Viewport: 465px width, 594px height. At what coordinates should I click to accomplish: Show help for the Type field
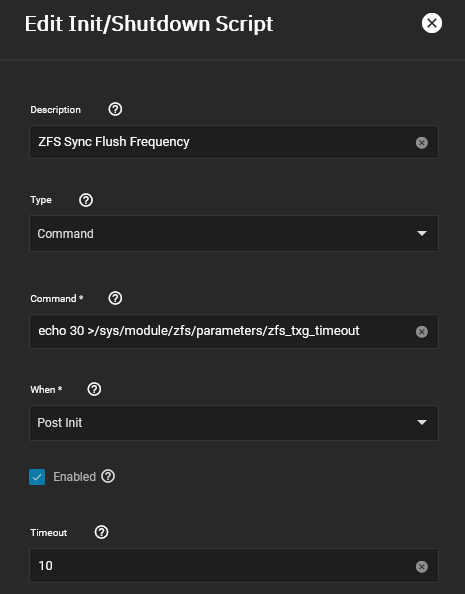86,200
